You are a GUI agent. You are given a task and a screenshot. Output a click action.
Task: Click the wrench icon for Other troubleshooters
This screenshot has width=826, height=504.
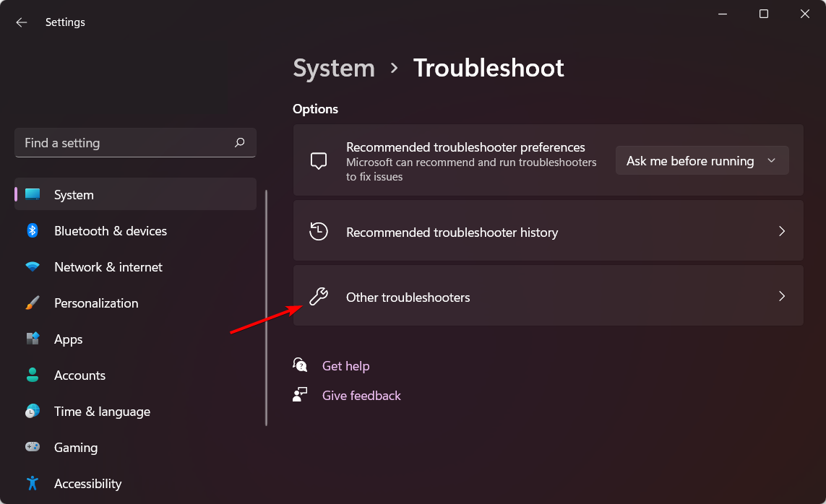pyautogui.click(x=319, y=297)
